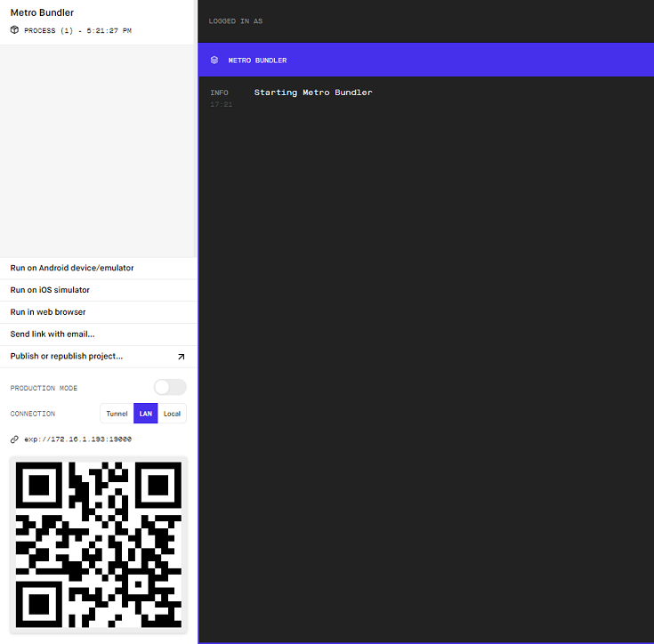This screenshot has height=644, width=654.
Task: Toggle the Production Mode switch
Action: 170,387
